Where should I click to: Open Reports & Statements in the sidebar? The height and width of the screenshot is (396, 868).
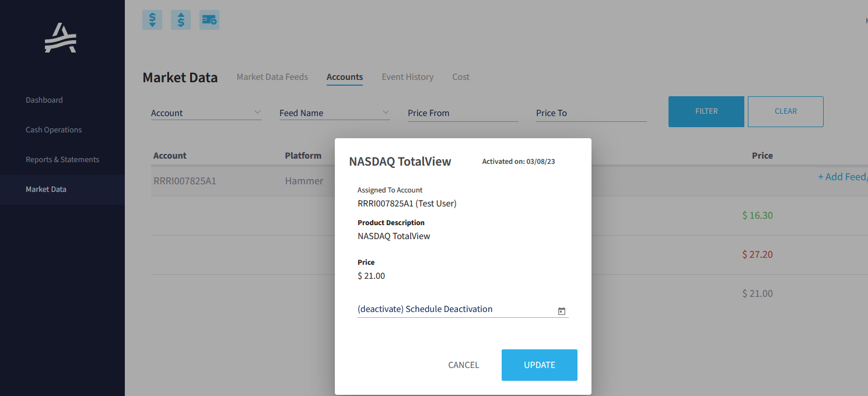62,159
